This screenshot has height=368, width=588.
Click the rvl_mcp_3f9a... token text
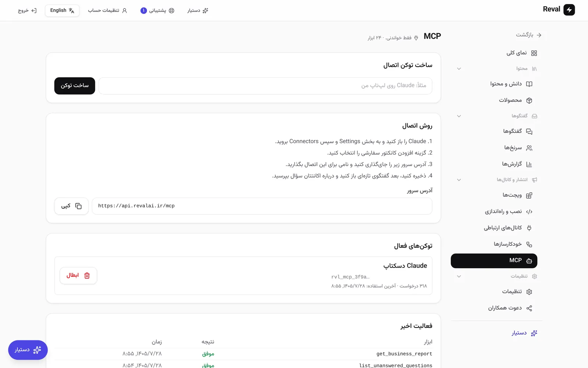[x=350, y=277]
